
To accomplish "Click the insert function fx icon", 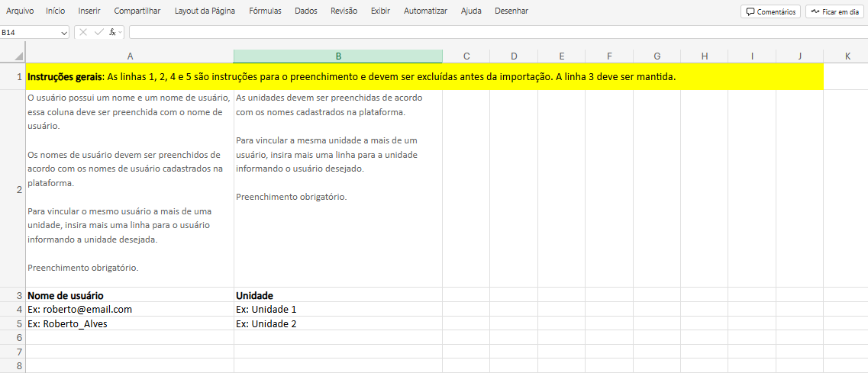I will tap(113, 32).
